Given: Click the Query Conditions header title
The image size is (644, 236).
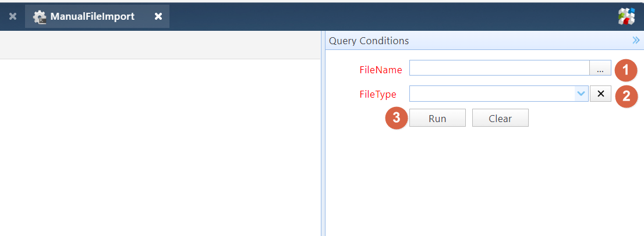Looking at the screenshot, I should pos(369,41).
